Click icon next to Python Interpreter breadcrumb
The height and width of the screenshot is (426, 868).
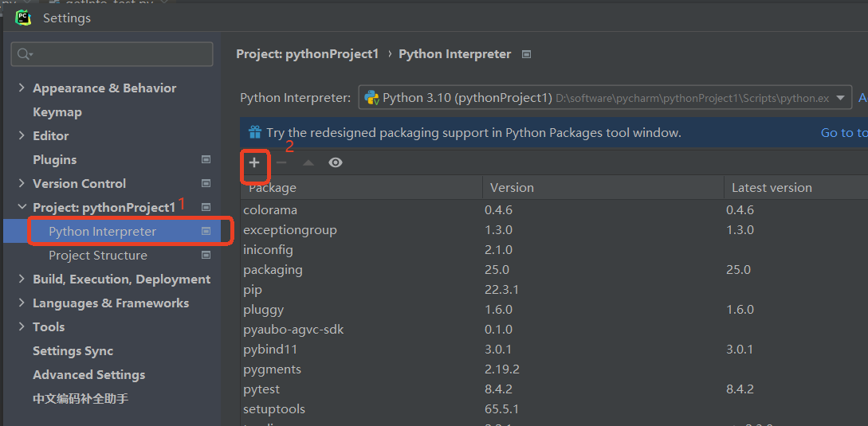coord(526,54)
